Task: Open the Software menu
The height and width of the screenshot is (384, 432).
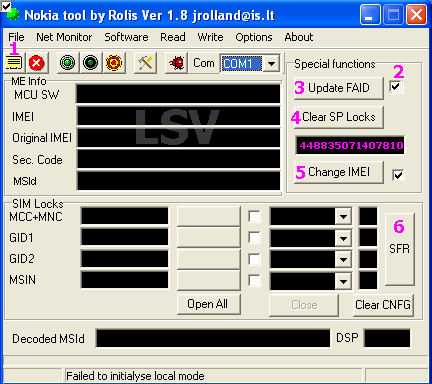Action: (x=126, y=37)
